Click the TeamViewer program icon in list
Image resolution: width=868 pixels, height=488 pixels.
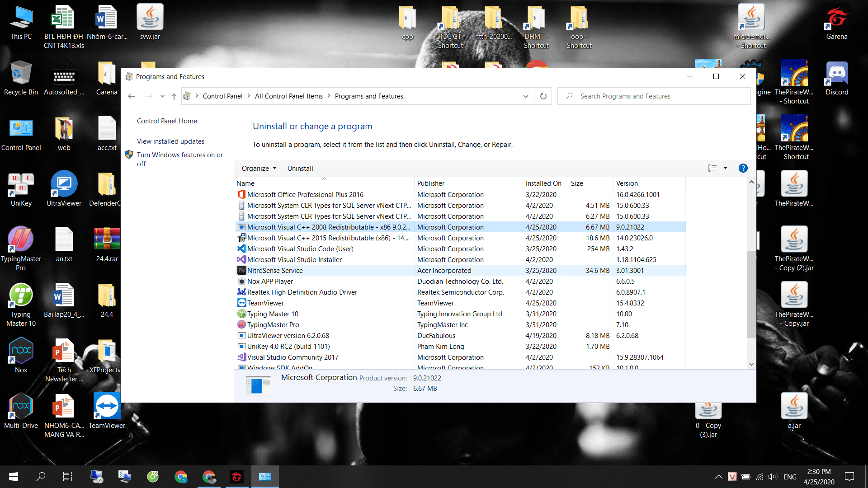coord(241,303)
